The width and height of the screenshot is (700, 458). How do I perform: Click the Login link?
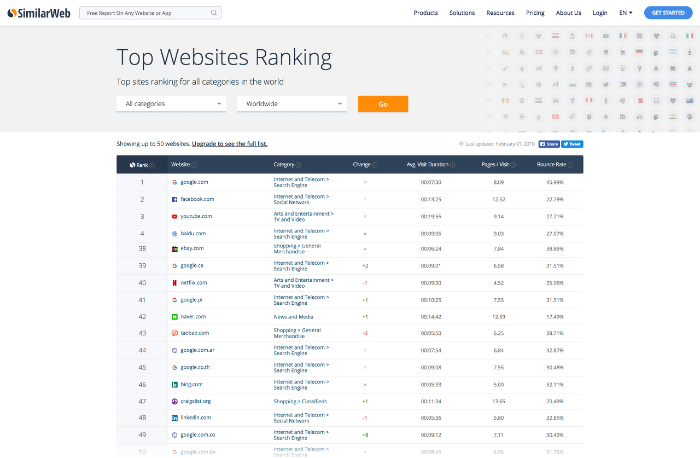pyautogui.click(x=600, y=13)
